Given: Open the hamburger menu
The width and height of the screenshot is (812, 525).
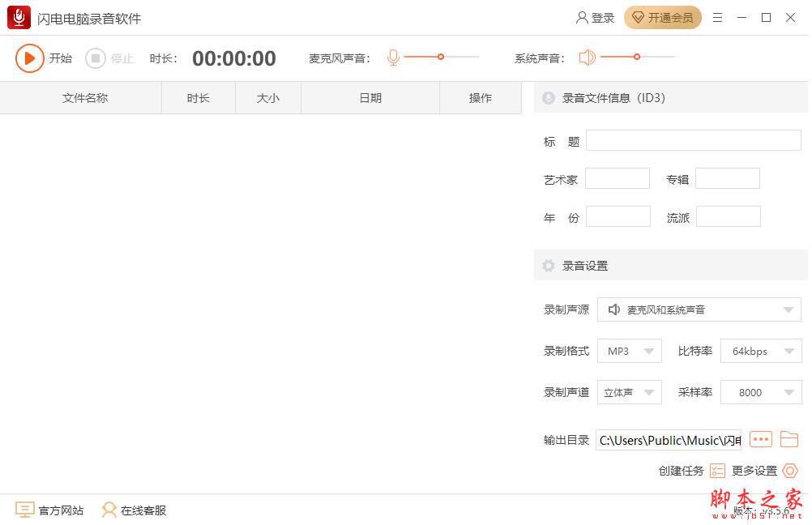Looking at the screenshot, I should point(717,17).
